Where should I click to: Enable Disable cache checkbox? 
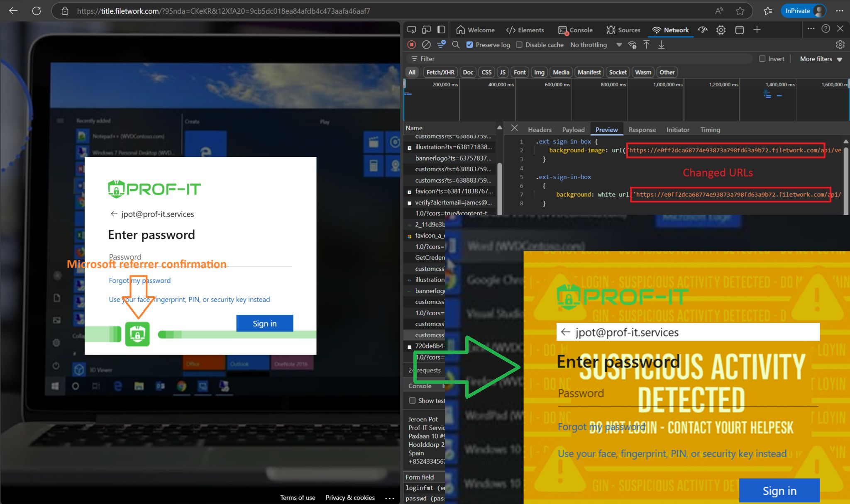coord(519,45)
